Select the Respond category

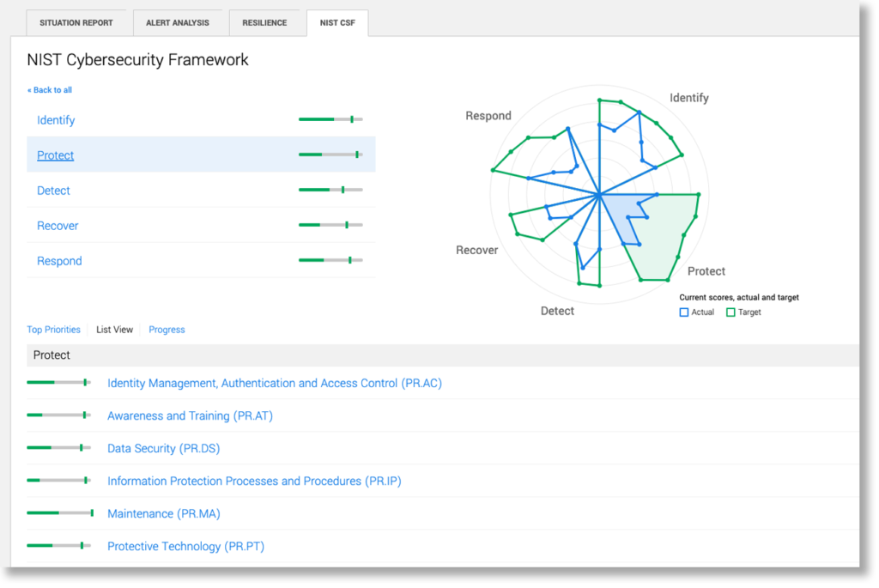[x=59, y=260]
